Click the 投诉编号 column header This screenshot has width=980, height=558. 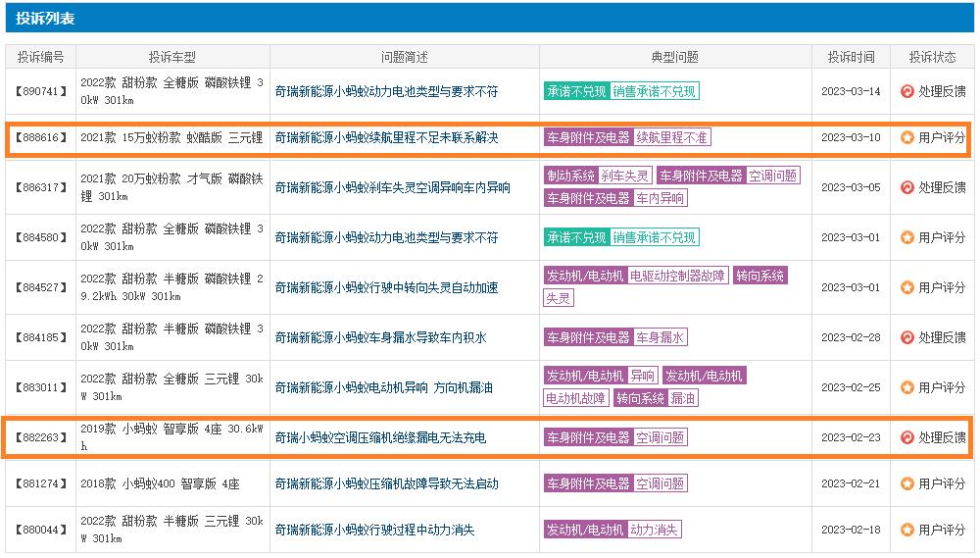point(40,57)
